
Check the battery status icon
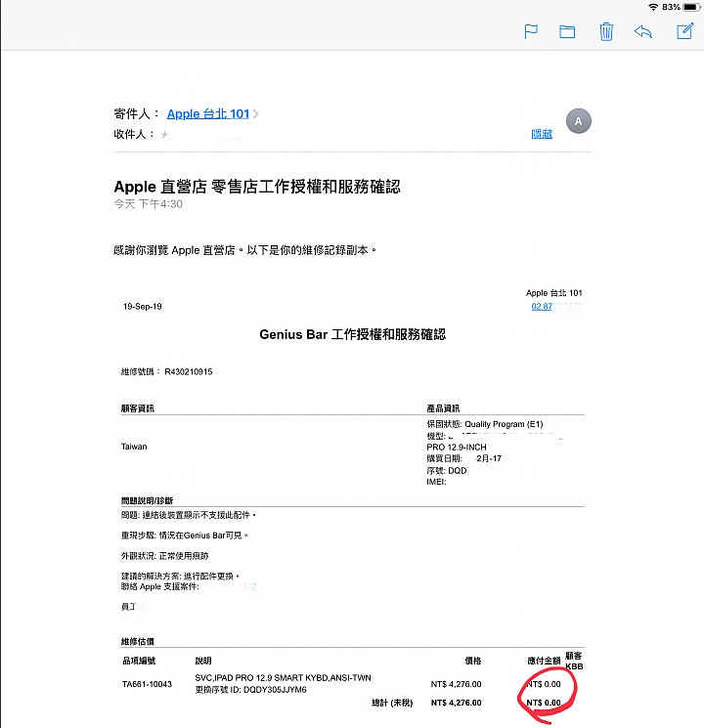(x=691, y=7)
